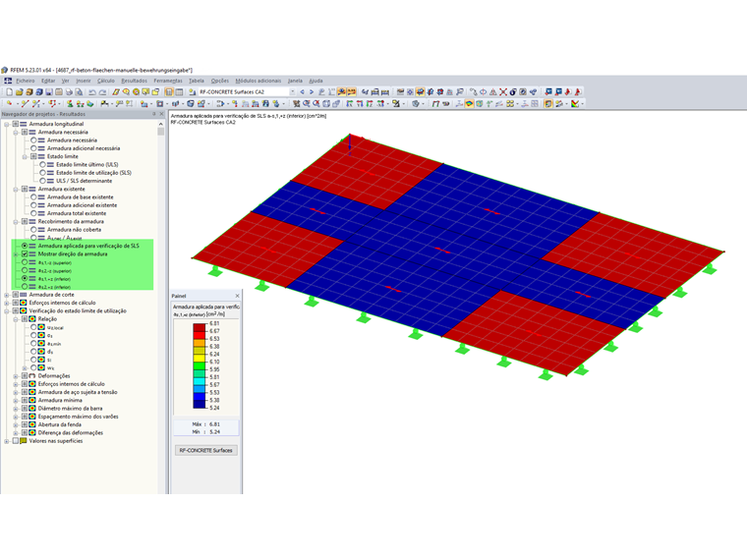The height and width of the screenshot is (560, 747).
Task: Expand the Deformações tree node
Action: pos(16,375)
